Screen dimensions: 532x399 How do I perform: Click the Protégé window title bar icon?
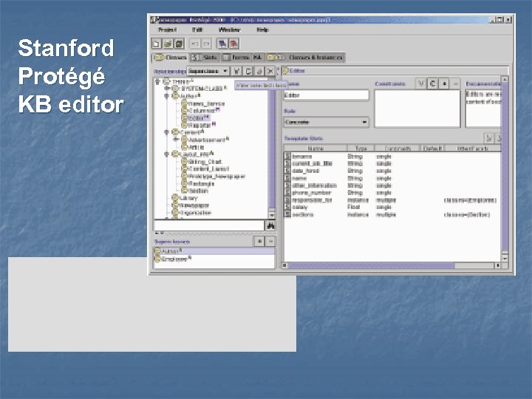[154, 20]
